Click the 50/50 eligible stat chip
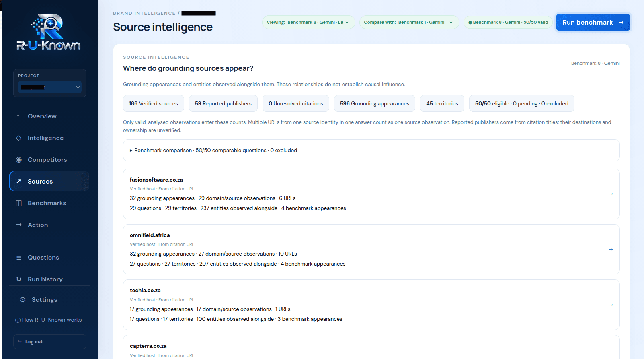 click(x=522, y=103)
